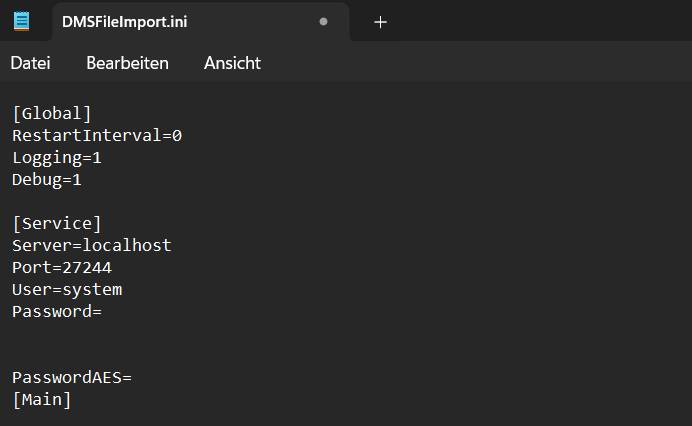Click the unsaved changes dot on tab
Screen dimensions: 692x426
coord(323,22)
